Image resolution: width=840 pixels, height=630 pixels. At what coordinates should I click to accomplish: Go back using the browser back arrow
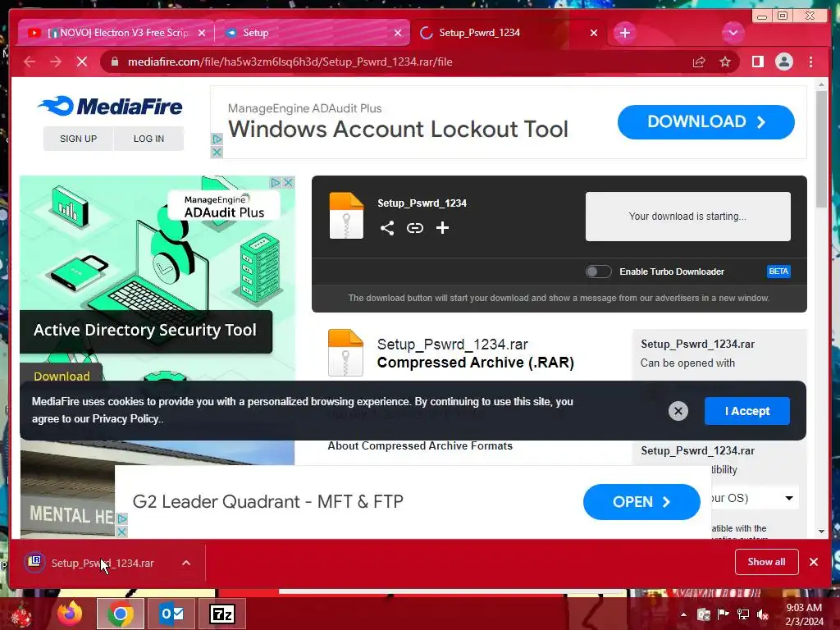point(30,62)
